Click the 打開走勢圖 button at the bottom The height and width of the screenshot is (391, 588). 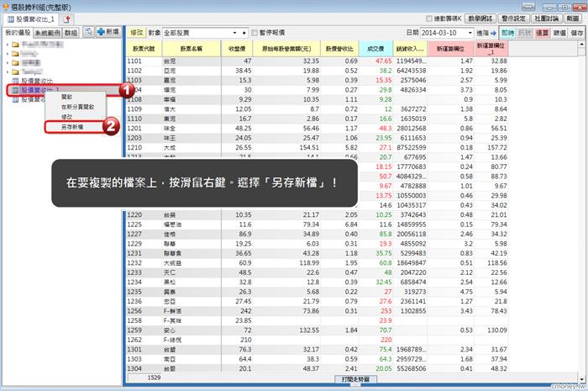pyautogui.click(x=355, y=379)
